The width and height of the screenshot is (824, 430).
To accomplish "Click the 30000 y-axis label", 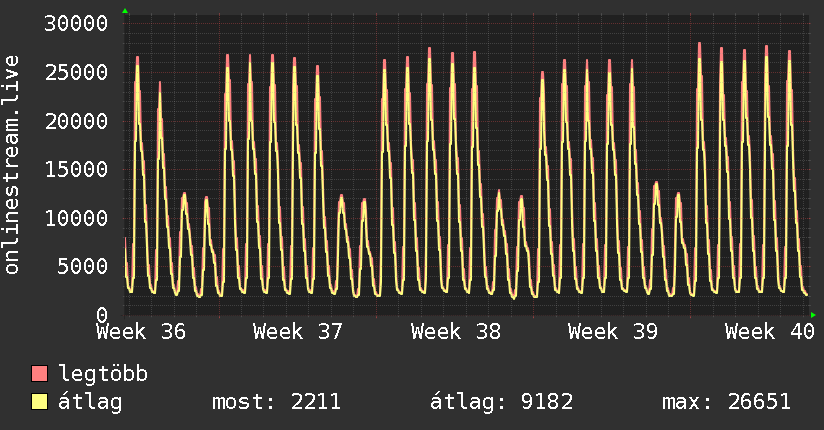I will point(76,24).
